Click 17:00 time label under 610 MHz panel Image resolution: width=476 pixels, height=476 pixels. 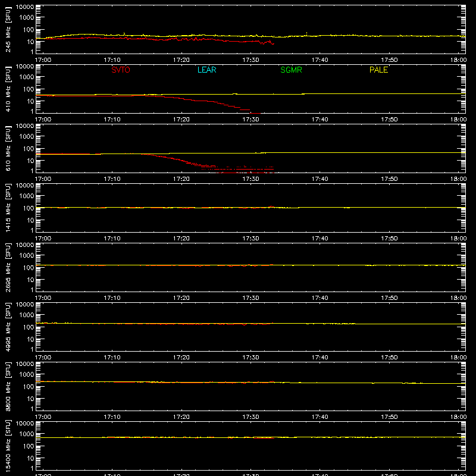tap(43, 179)
